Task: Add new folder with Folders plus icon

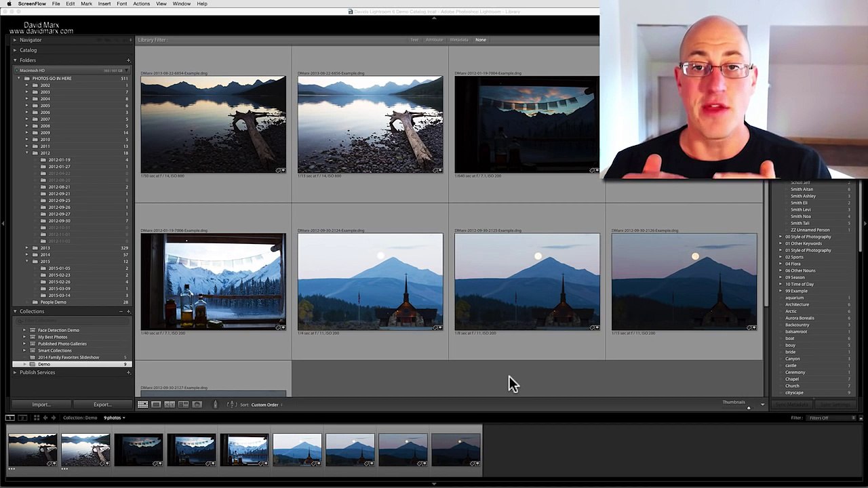Action: tap(128, 60)
